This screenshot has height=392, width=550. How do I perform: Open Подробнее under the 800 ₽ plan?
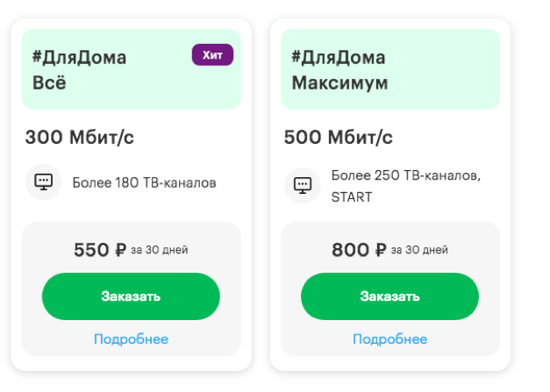389,339
